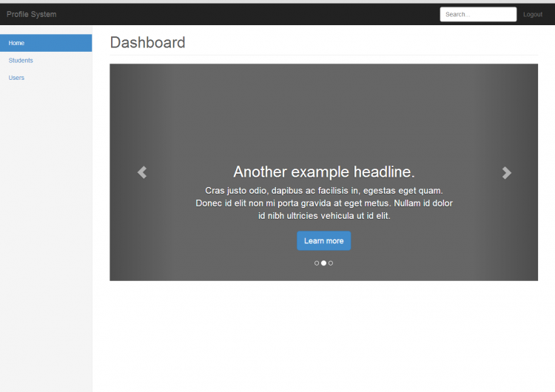Select the first carousel indicator dot
The width and height of the screenshot is (555, 392).
317,263
